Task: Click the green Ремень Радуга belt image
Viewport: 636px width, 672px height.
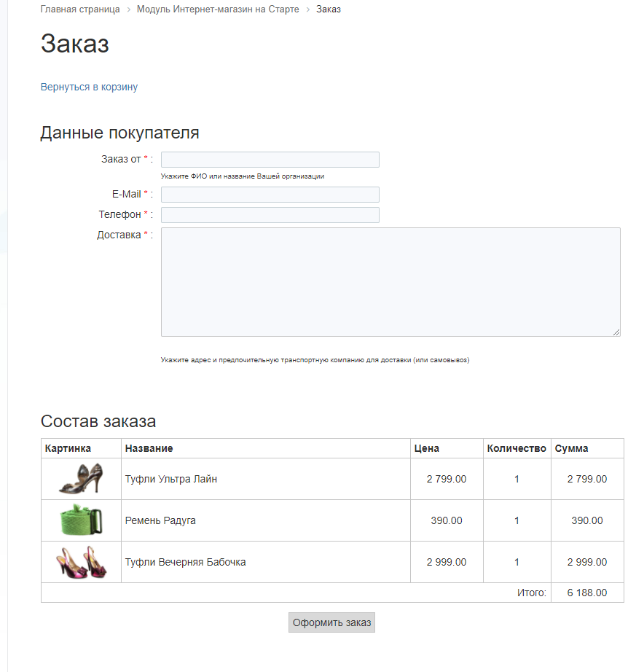Action: tap(81, 520)
